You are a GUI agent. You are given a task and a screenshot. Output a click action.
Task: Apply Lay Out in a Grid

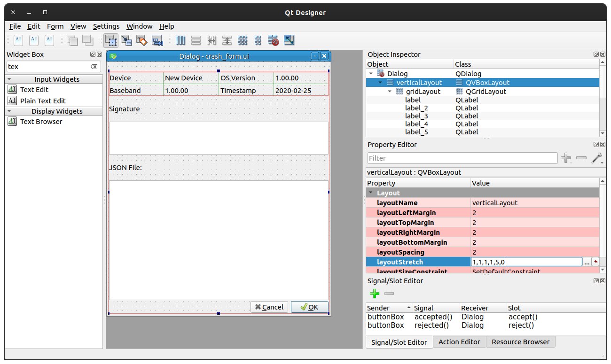(x=243, y=40)
